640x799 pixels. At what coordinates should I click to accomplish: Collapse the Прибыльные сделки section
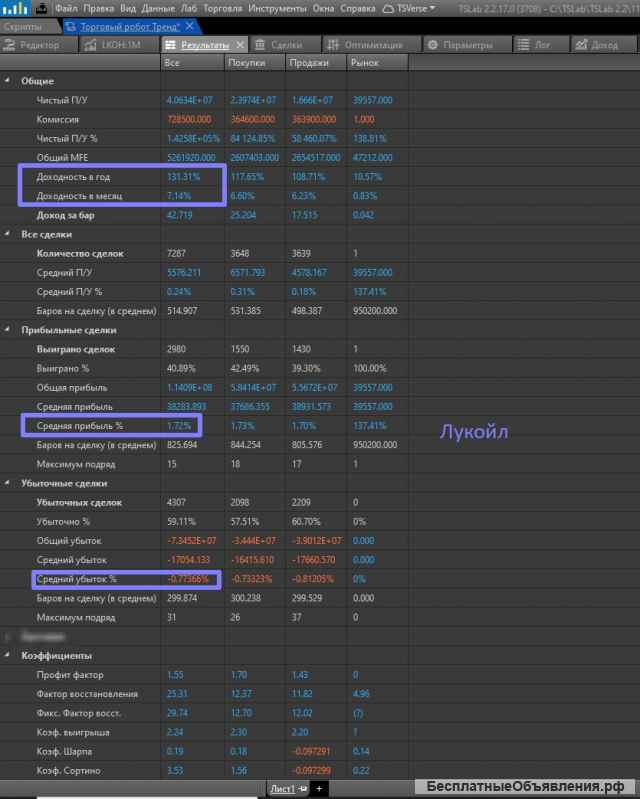point(9,330)
